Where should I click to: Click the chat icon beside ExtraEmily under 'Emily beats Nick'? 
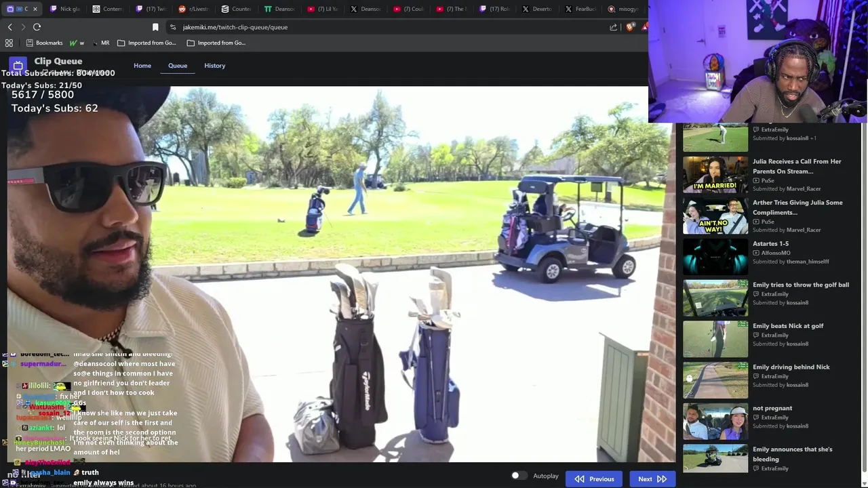pos(756,335)
